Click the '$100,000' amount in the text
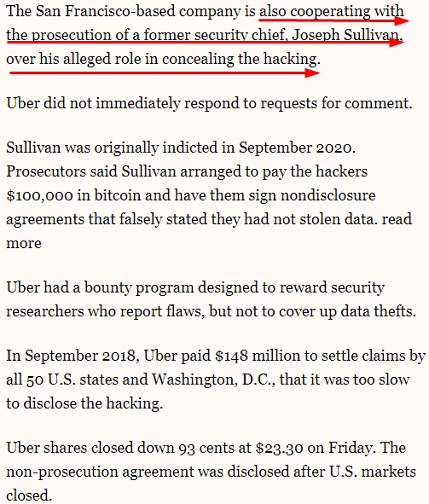 [39, 196]
